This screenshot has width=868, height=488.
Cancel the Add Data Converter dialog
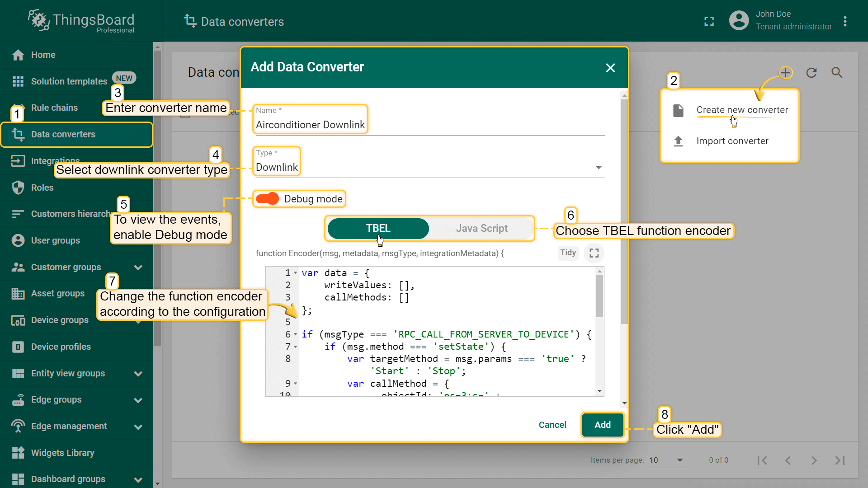click(x=552, y=425)
